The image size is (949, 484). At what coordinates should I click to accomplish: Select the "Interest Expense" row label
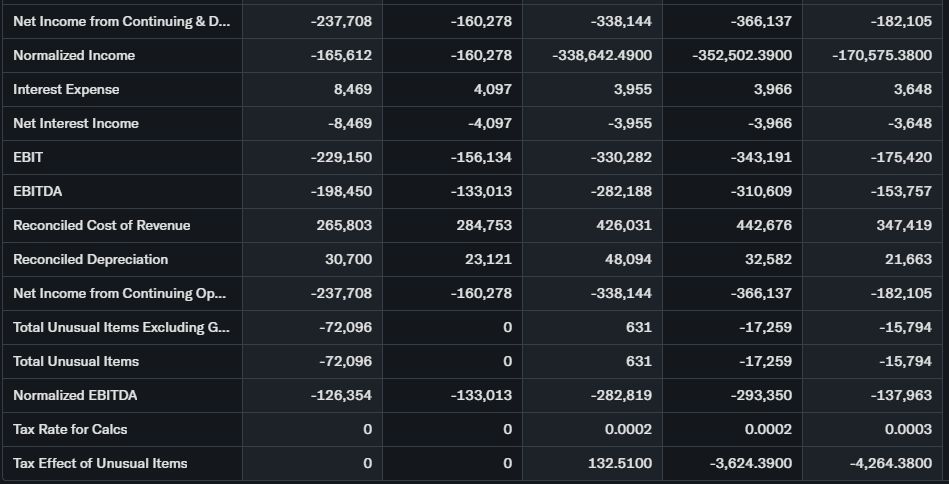(66, 89)
